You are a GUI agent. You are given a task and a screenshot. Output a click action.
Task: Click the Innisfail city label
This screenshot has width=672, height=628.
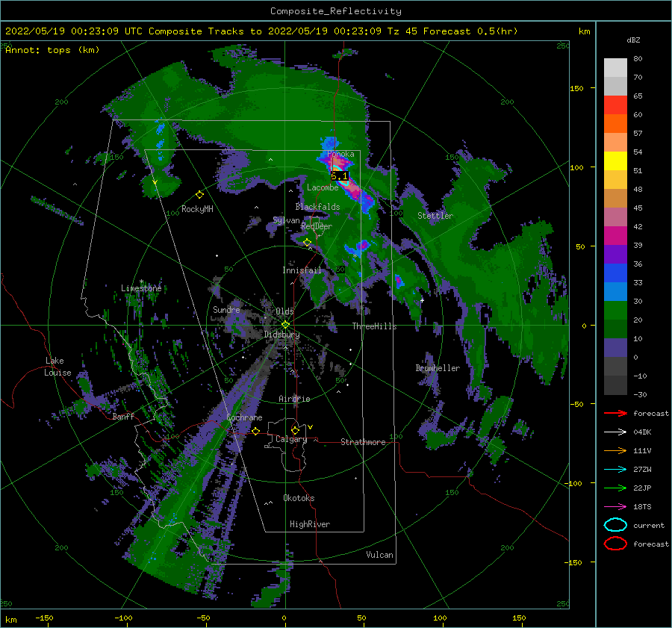302,270
